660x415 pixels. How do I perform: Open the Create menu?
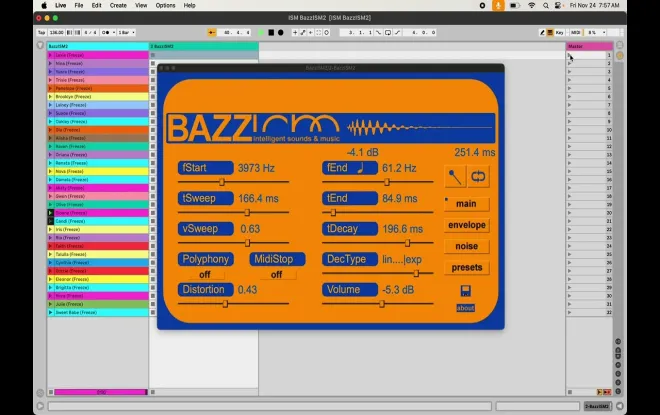[118, 5]
